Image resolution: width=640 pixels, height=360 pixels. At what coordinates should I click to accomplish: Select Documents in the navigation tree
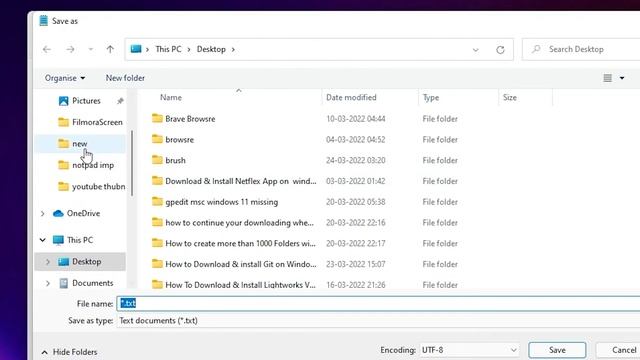tap(93, 283)
